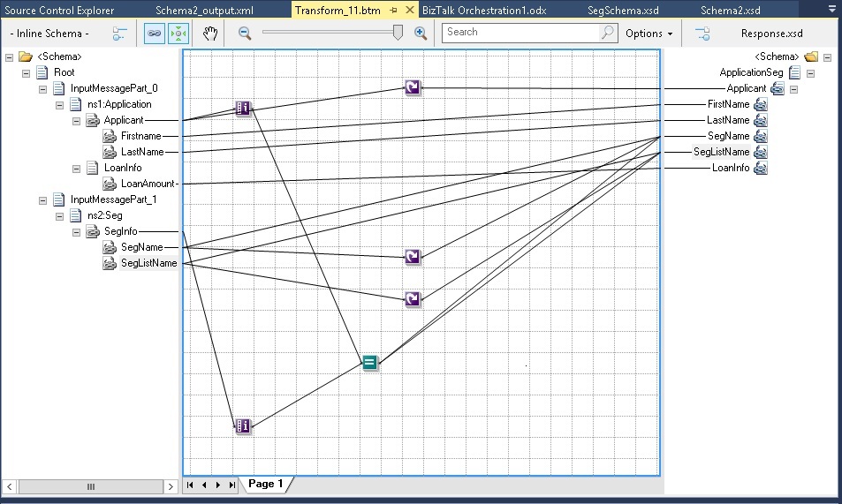Click the search magnifier icon
842x504 pixels.
[x=607, y=32]
